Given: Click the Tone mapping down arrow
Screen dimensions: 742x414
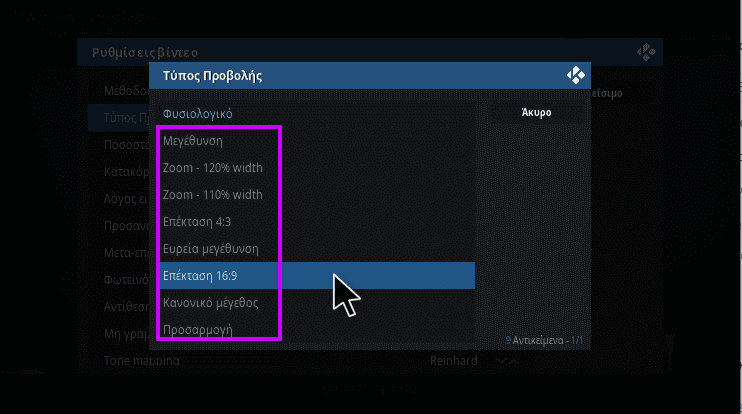Looking at the screenshot, I should pyautogui.click(x=501, y=361).
